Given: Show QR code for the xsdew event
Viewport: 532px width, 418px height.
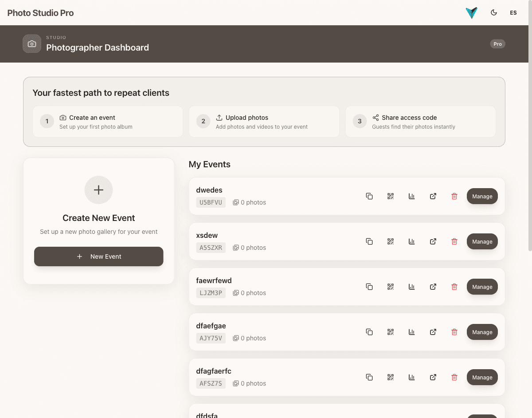Looking at the screenshot, I should pos(391,241).
